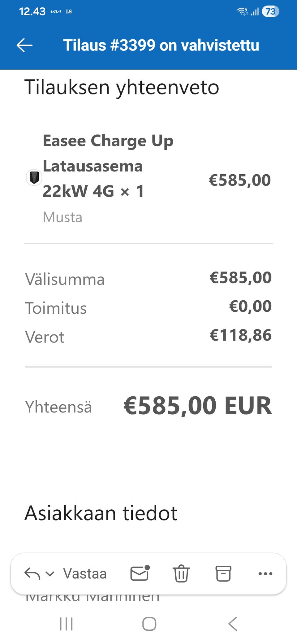The width and height of the screenshot is (297, 644).
Task: Tap the battery indicator in status bar
Action: 270,12
